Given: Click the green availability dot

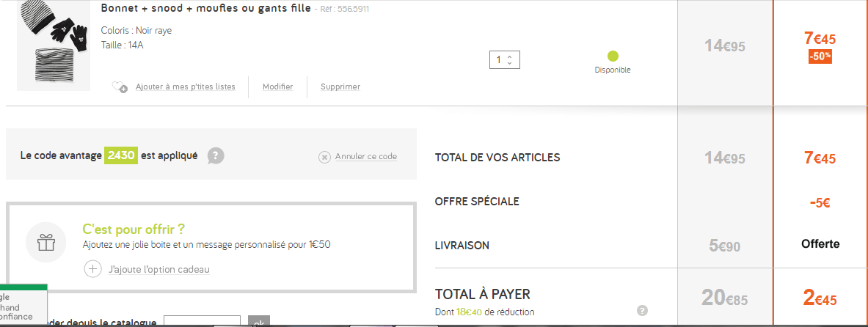Looking at the screenshot, I should pos(613,56).
